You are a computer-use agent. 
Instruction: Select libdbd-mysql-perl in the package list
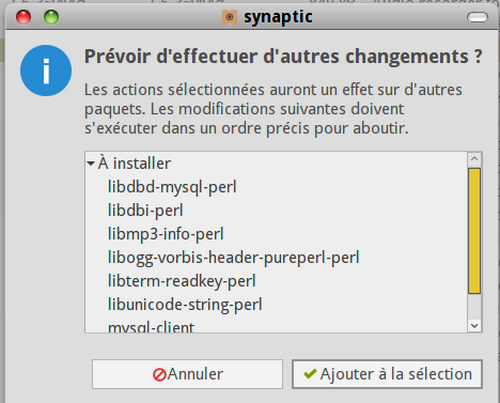(x=172, y=187)
